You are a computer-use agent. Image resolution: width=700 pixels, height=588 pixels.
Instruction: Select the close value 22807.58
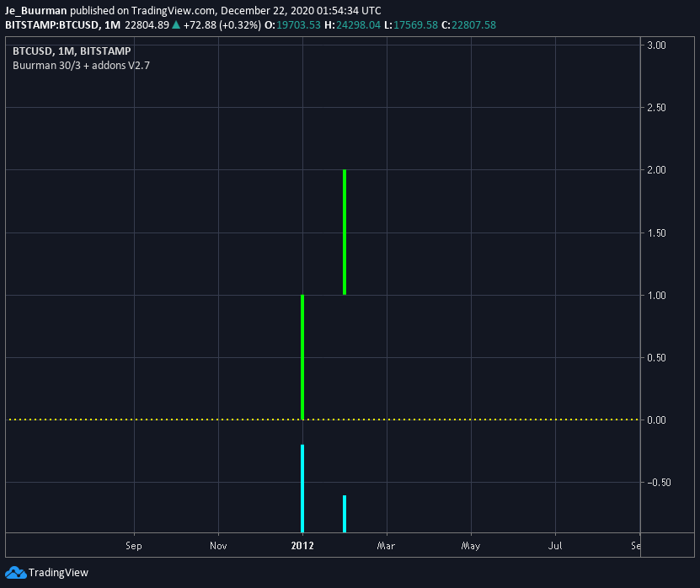[473, 25]
